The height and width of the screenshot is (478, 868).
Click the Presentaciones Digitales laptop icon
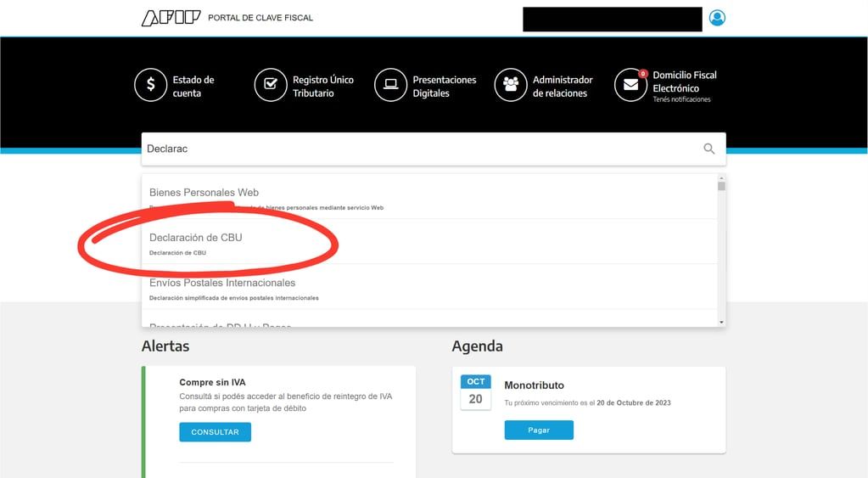[391, 85]
